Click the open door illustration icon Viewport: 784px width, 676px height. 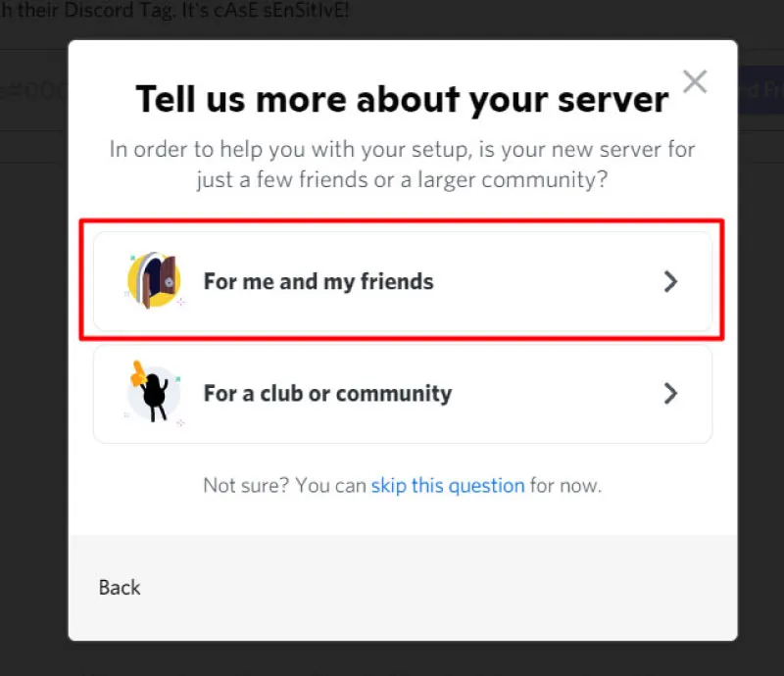(154, 280)
